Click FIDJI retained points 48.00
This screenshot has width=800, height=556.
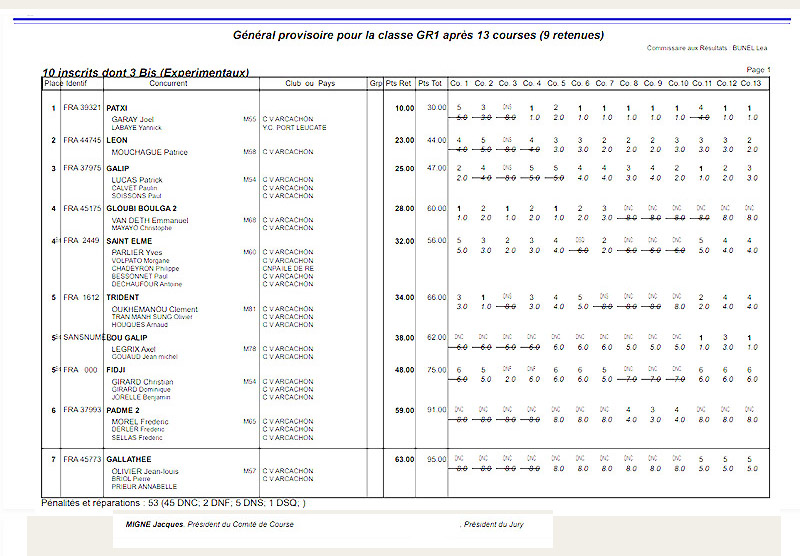405,370
